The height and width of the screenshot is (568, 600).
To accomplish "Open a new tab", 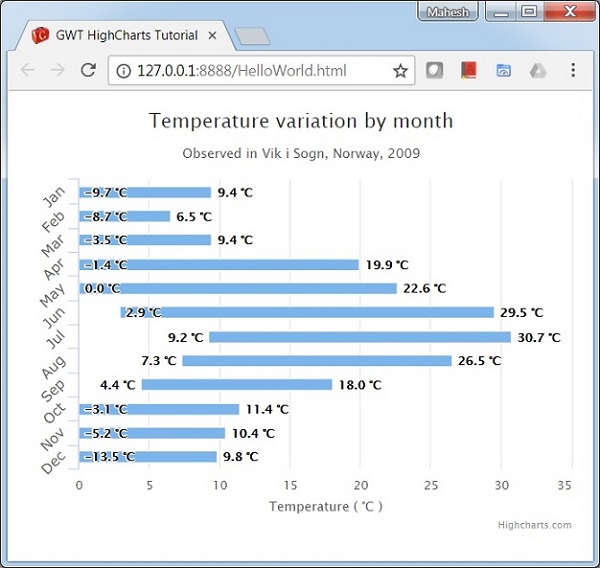I will (254, 37).
